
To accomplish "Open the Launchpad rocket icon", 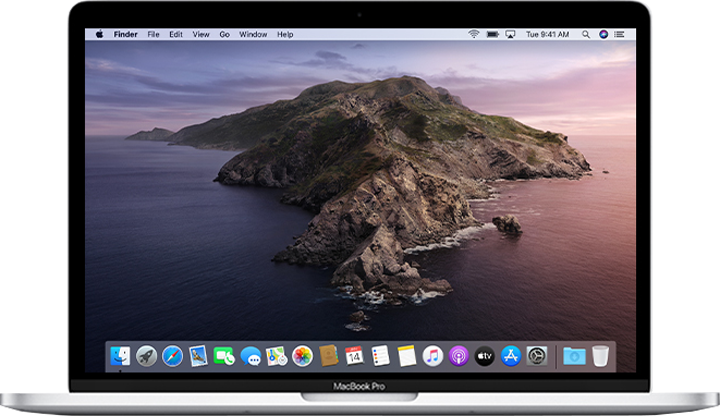I will tap(147, 356).
